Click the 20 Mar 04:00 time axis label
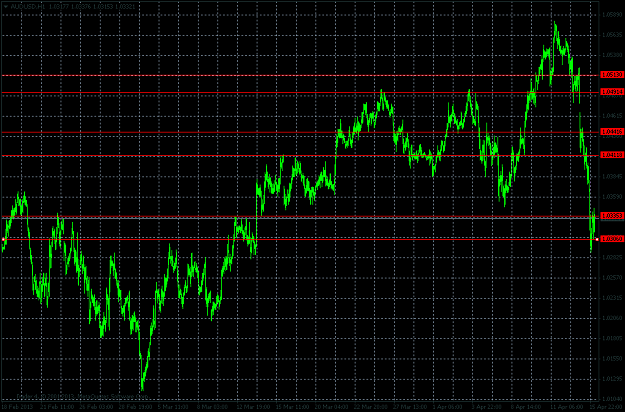This screenshot has width=625, height=412. tap(331, 407)
